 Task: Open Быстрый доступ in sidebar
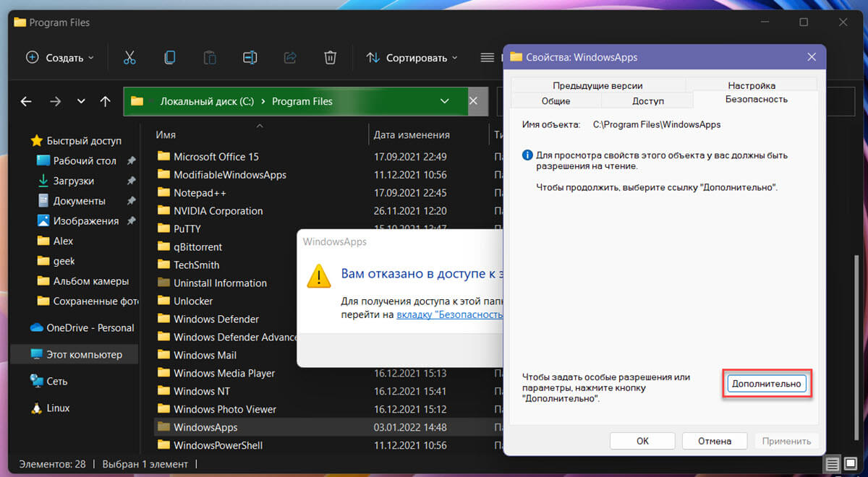[x=76, y=141]
